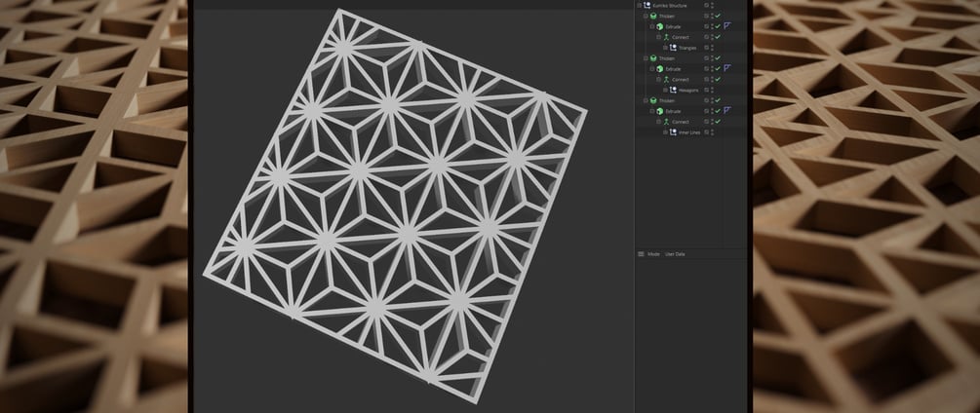Viewport: 980px width, 413px height.
Task: Click the Thicken icon directly below Hexagons
Action: click(653, 100)
